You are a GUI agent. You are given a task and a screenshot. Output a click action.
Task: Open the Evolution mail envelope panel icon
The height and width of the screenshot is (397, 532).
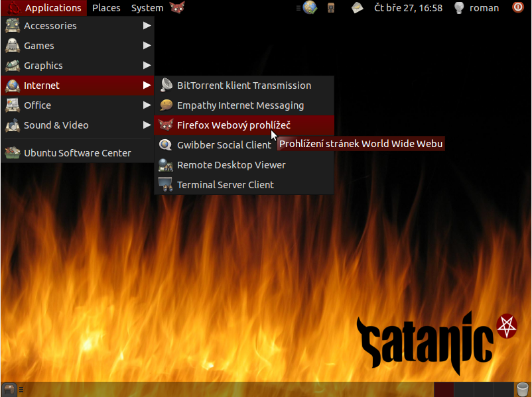(x=356, y=8)
